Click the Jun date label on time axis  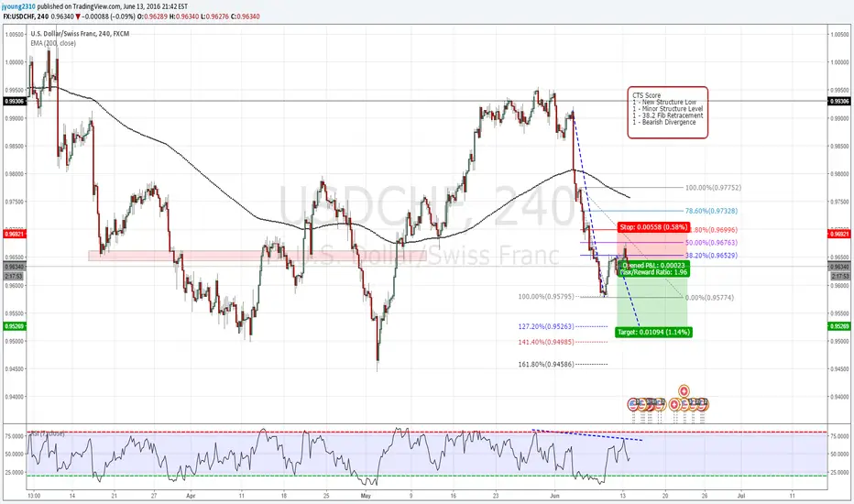coord(554,497)
